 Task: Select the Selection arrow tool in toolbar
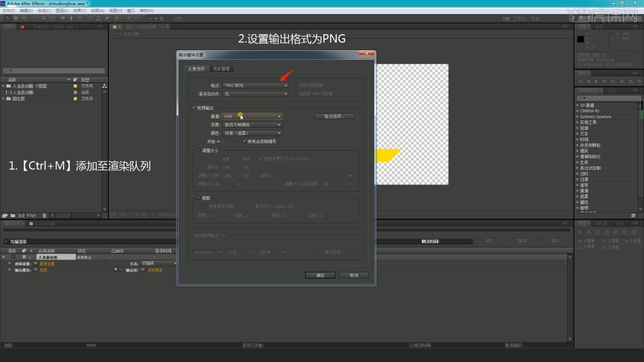click(8, 19)
